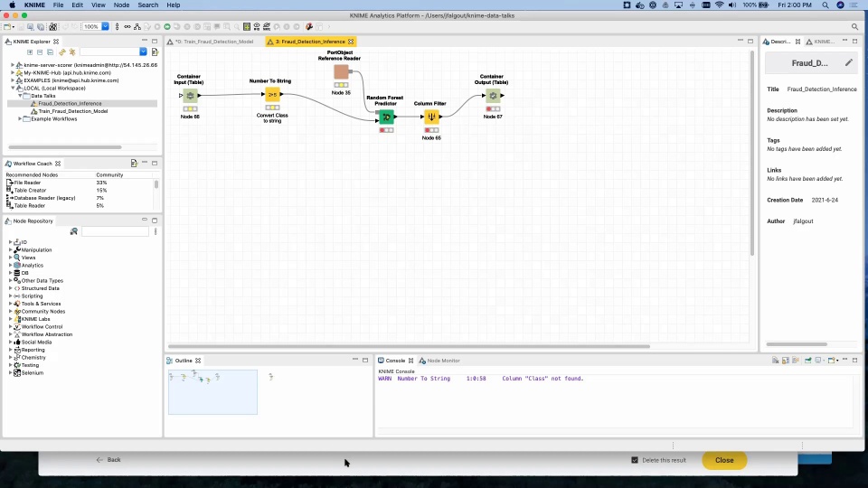Screen dimensions: 868x488
Task: Expand Analytics category in Node Repository
Action: 10,266
